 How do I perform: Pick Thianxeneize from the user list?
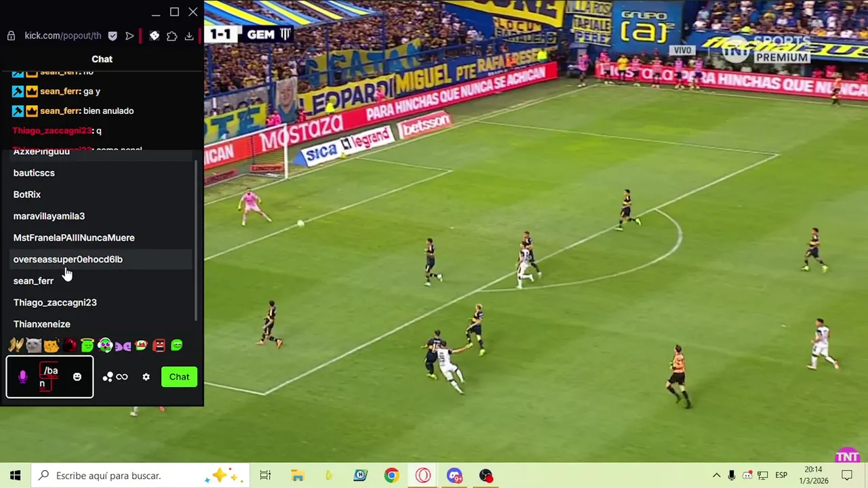pos(102,324)
